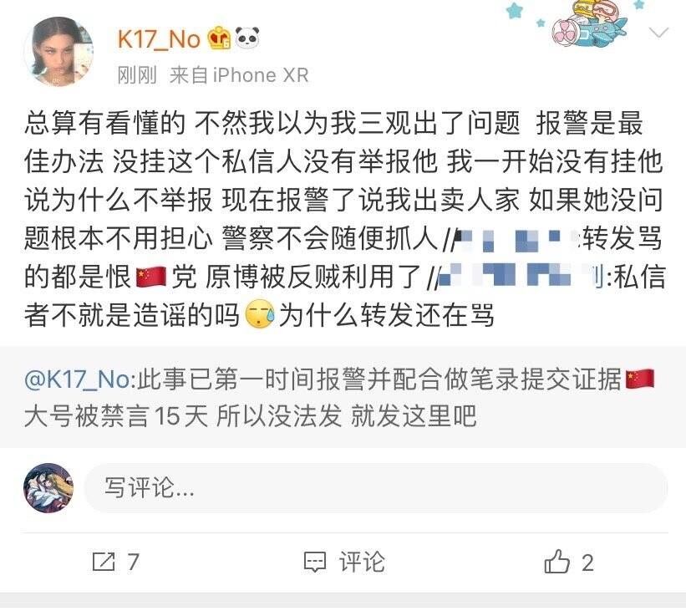Click the sweating face emoji
The height and width of the screenshot is (616, 686).
[x=259, y=314]
